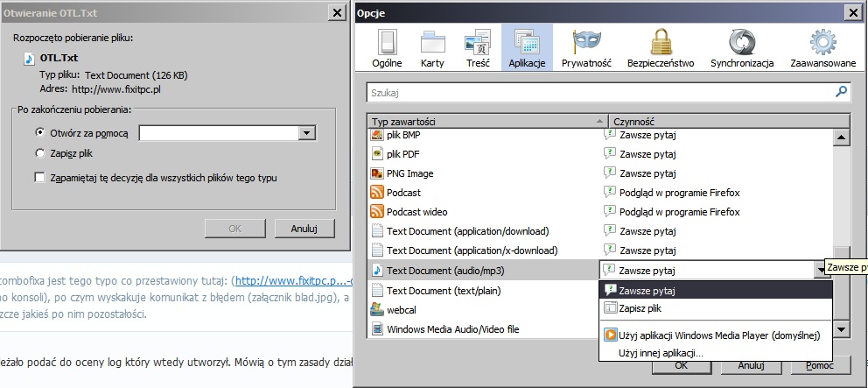Select the Otwórz za pomocą radio button
Viewport: 868px width, 388px height.
pyautogui.click(x=39, y=133)
